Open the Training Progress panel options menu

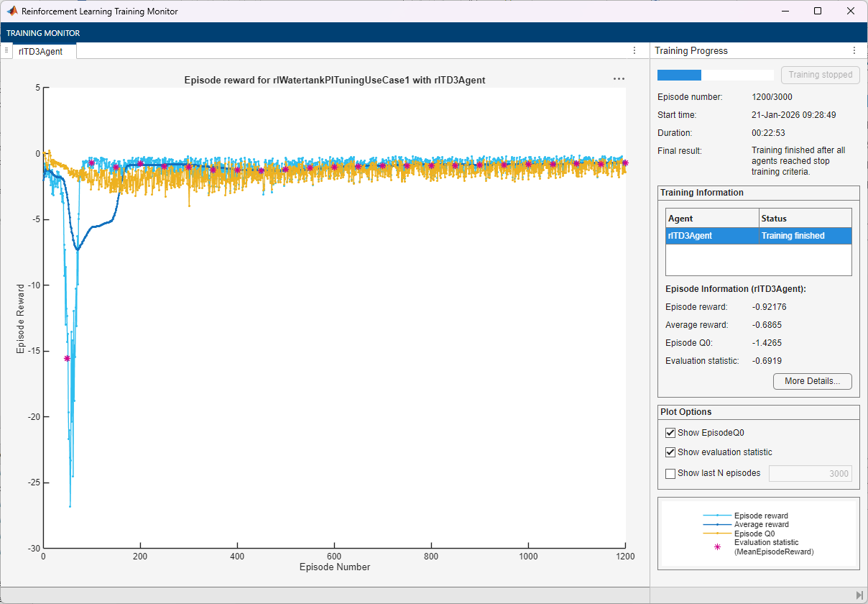point(854,51)
